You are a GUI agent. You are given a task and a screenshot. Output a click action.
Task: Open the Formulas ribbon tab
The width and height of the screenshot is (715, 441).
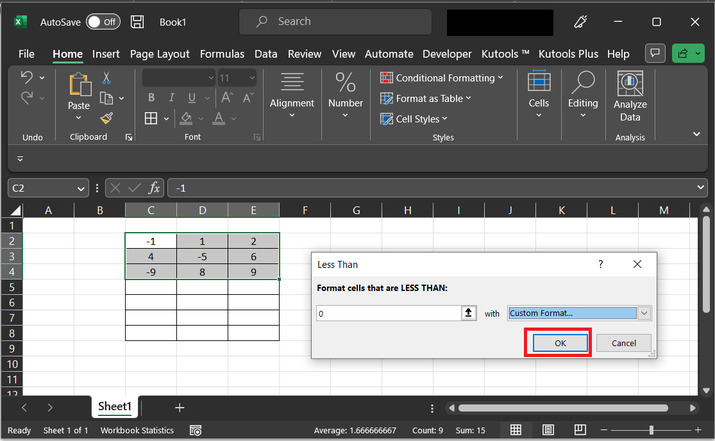coord(221,54)
